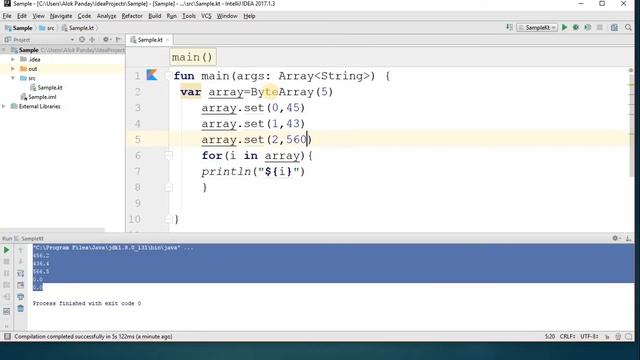Image resolution: width=640 pixels, height=360 pixels.
Task: Expand the out folder
Action: pyautogui.click(x=13, y=69)
